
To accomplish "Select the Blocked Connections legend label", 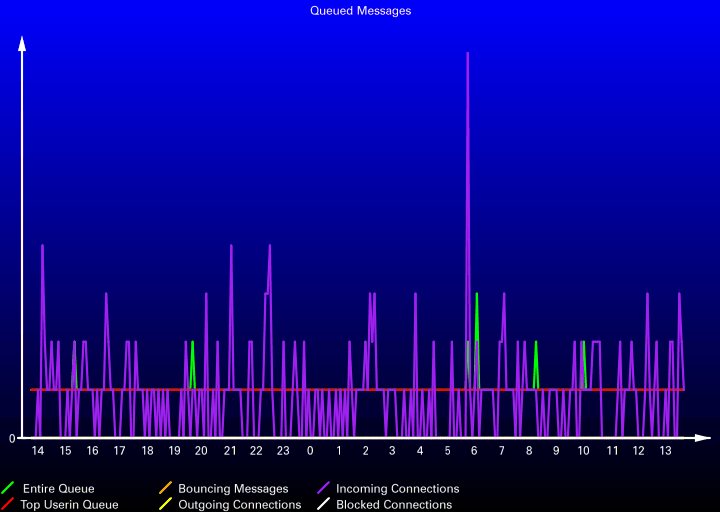I will (x=394, y=505).
